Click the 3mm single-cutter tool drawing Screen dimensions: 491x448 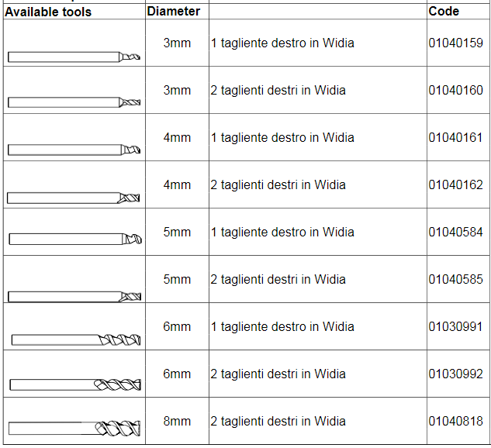click(x=74, y=57)
